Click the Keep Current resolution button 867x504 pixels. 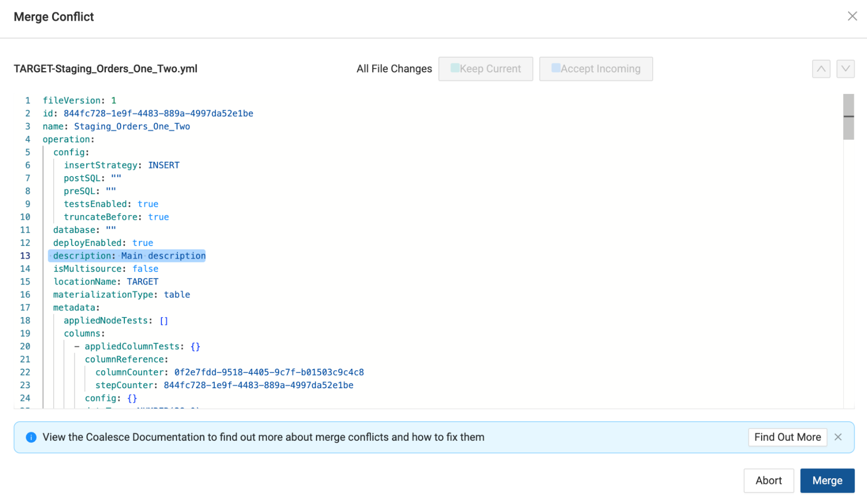pyautogui.click(x=485, y=69)
